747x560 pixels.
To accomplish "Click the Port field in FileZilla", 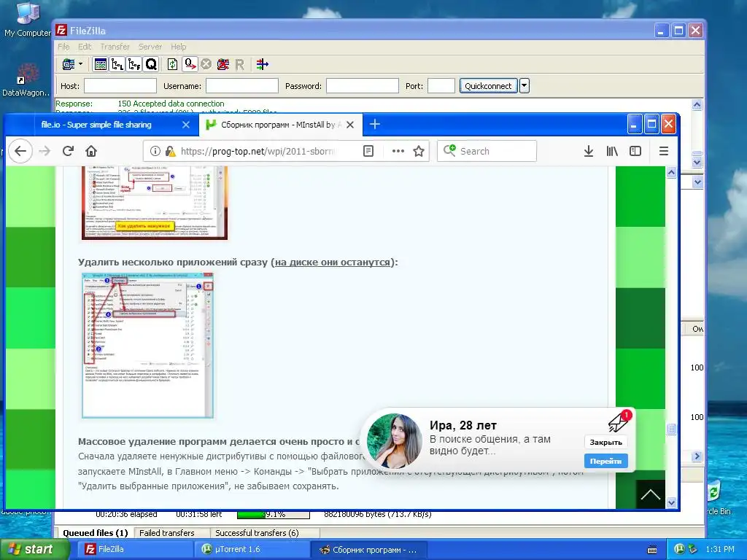I will [x=441, y=86].
